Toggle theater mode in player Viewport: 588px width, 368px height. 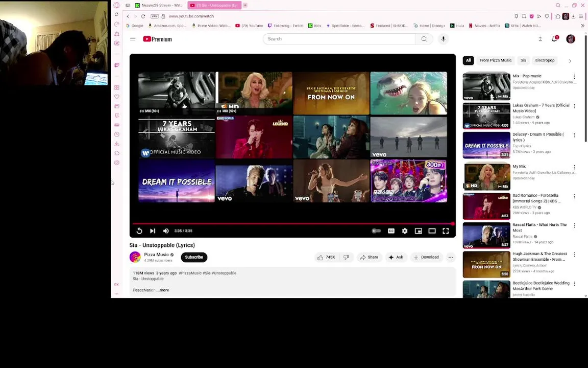pos(432,231)
